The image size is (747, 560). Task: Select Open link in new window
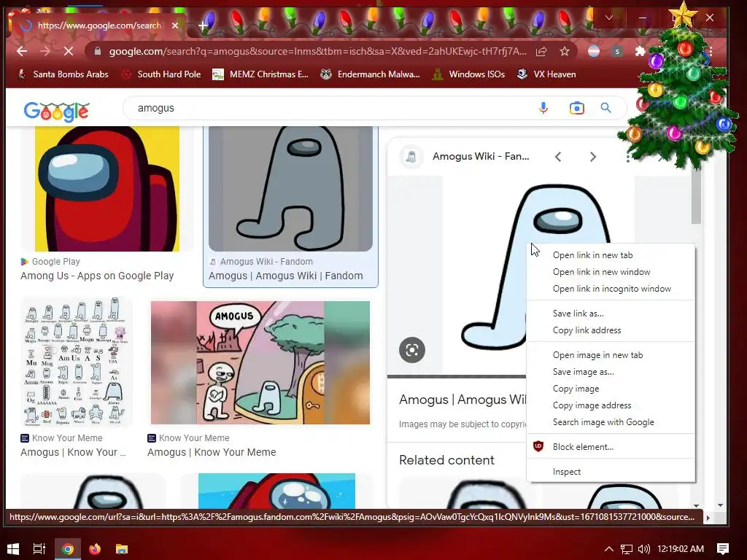coord(611,272)
